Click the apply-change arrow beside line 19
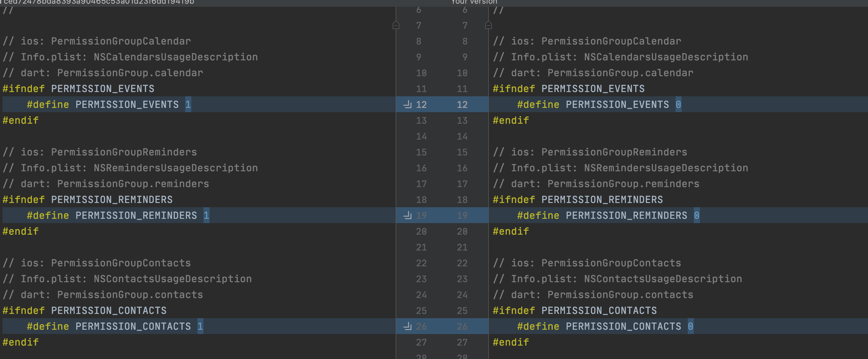The image size is (868, 359). tap(408, 215)
